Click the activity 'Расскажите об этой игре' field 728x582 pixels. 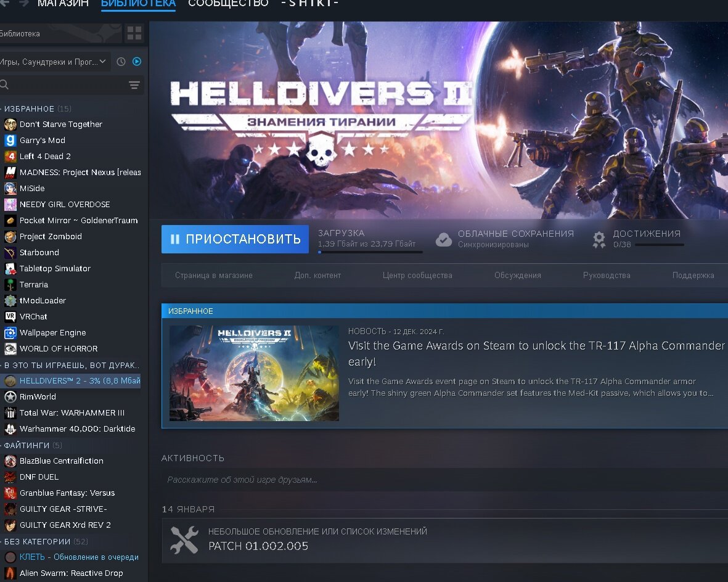444,480
